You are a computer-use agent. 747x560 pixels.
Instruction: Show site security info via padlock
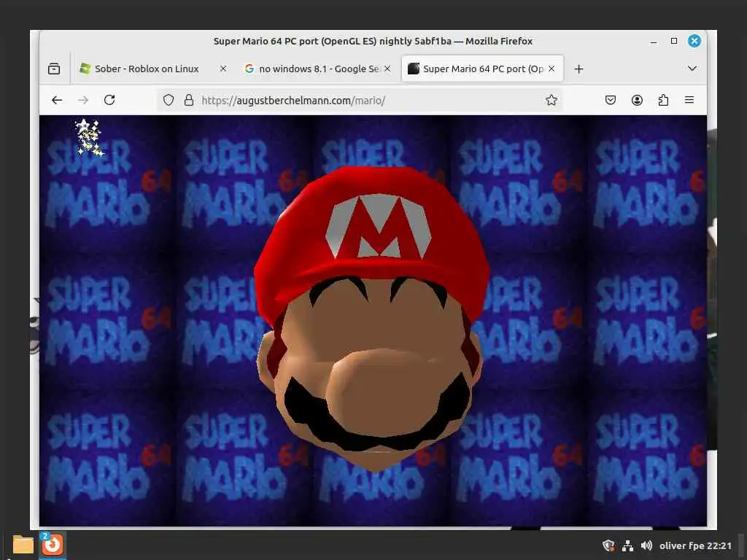click(x=189, y=100)
